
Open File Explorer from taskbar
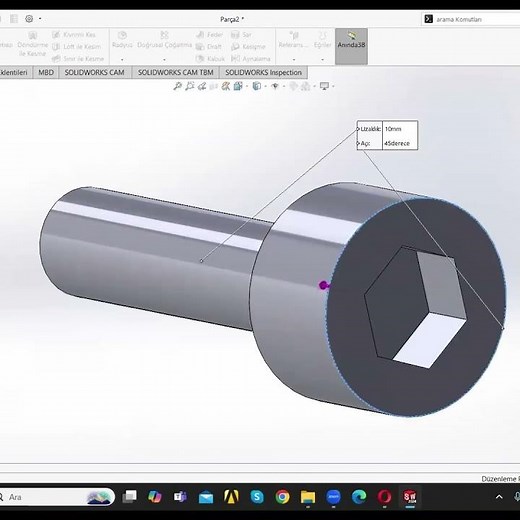pyautogui.click(x=308, y=497)
